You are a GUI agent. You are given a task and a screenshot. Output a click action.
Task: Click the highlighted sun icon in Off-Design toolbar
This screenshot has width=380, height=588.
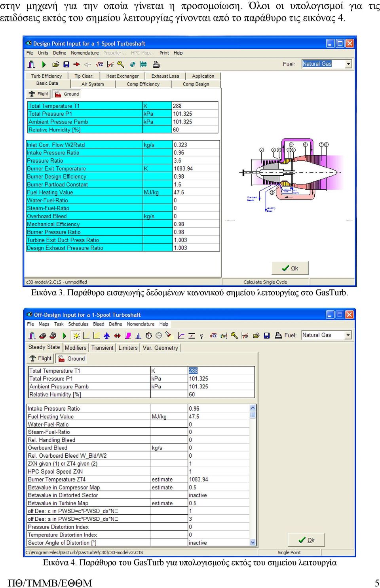point(76,336)
